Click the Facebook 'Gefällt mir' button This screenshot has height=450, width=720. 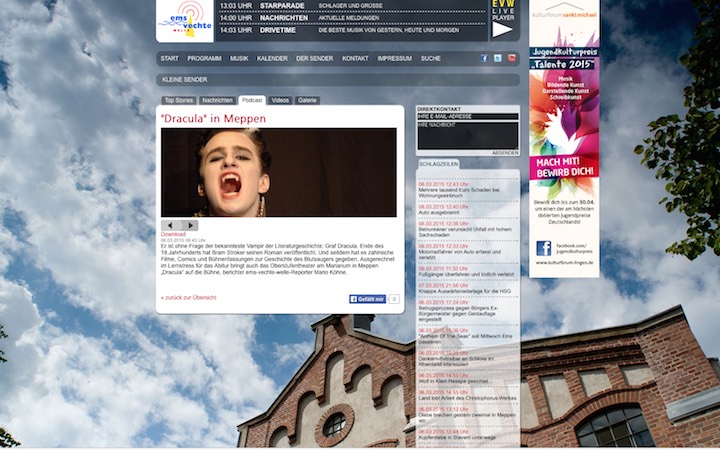point(367,299)
